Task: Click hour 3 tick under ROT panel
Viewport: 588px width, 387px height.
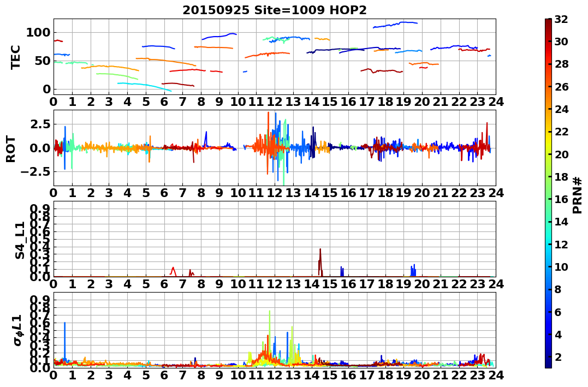Action: coord(109,193)
